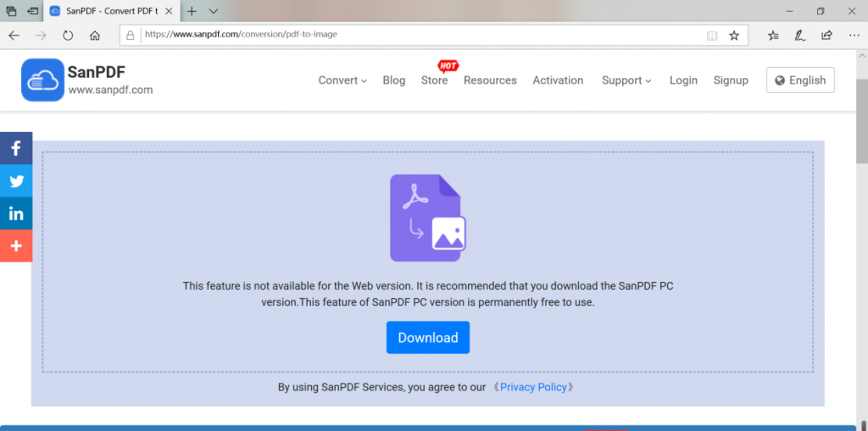Share this page browser icon
This screenshot has width=868, height=431.
click(x=826, y=36)
